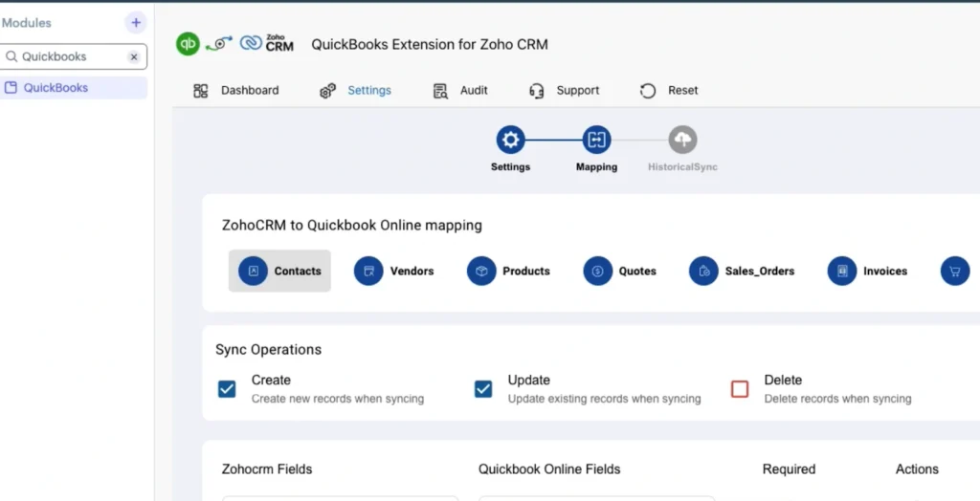
Task: Click the Zohocrm Fields column header
Action: coord(267,469)
